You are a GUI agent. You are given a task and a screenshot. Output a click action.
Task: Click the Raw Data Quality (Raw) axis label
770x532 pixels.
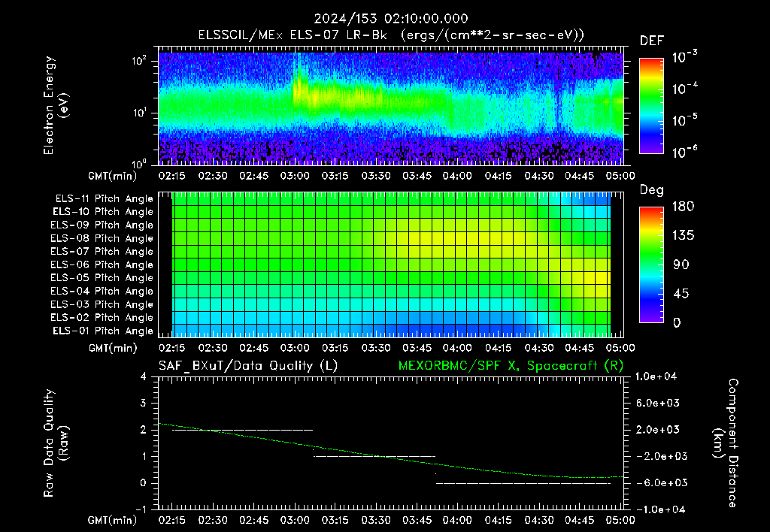56,443
